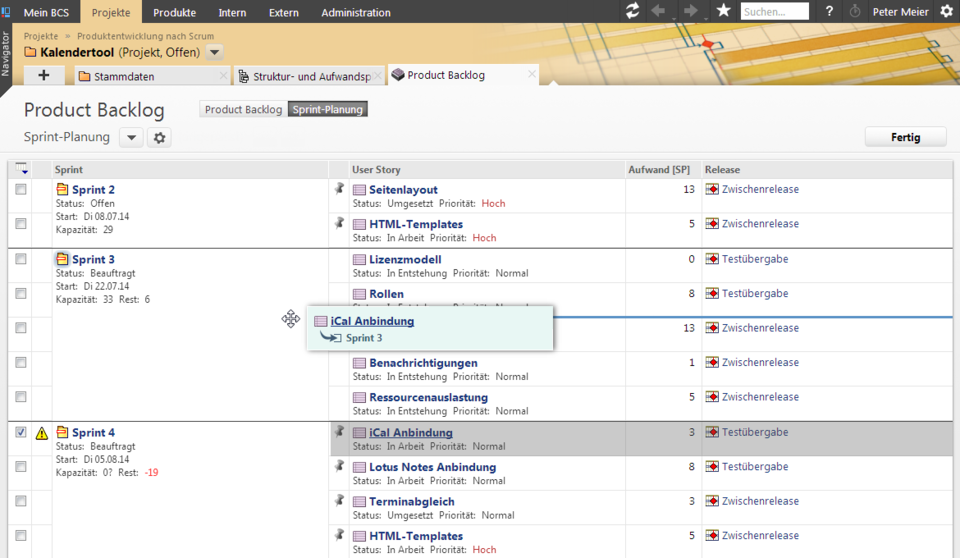The image size is (960, 558).
Task: Check the Sprint 2 row checkbox
Action: tap(21, 189)
